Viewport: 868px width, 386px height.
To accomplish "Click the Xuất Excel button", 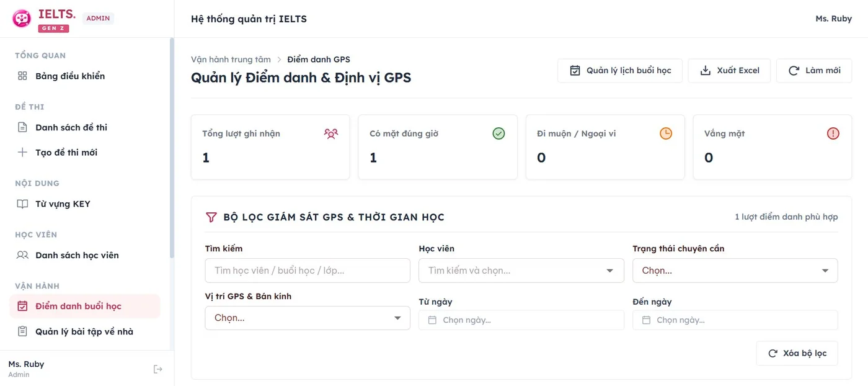I will (729, 71).
